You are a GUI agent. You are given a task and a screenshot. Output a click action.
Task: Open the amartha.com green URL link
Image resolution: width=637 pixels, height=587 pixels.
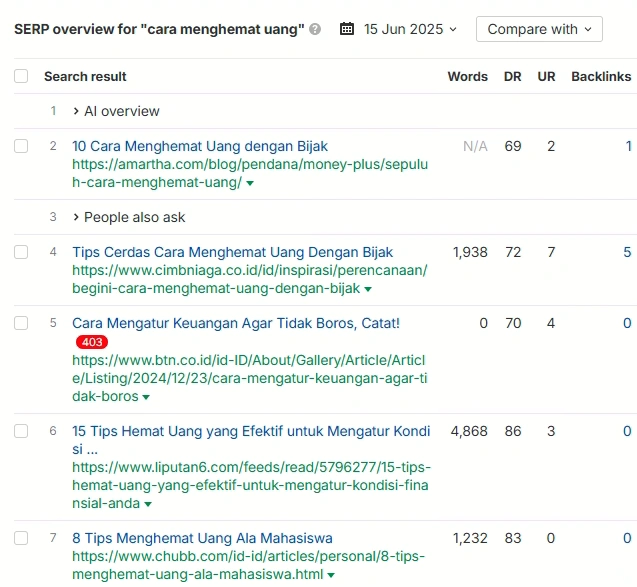point(250,173)
